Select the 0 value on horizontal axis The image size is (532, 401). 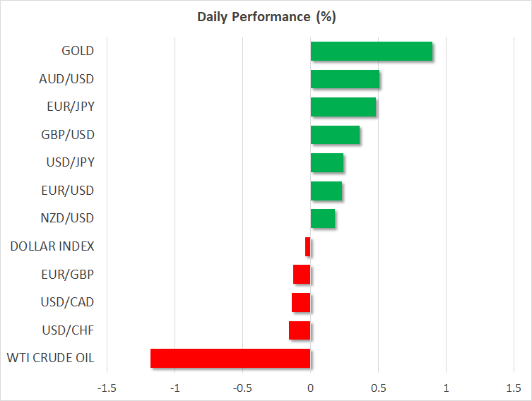(x=310, y=388)
